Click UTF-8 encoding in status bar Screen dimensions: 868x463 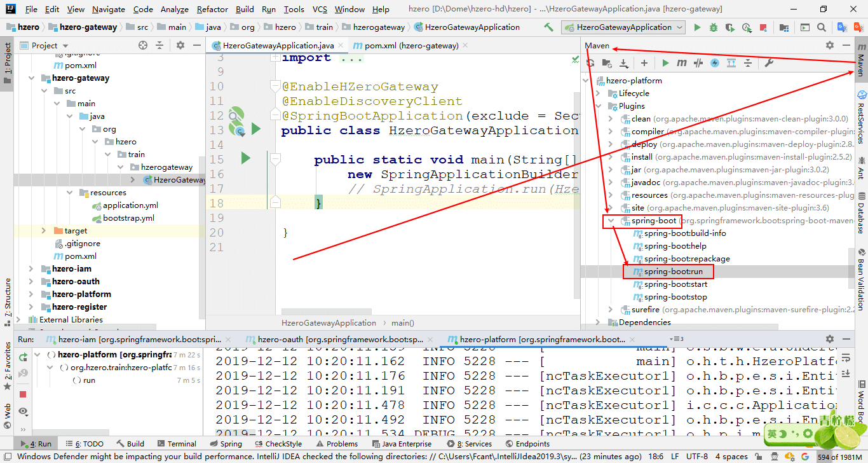tap(697, 457)
